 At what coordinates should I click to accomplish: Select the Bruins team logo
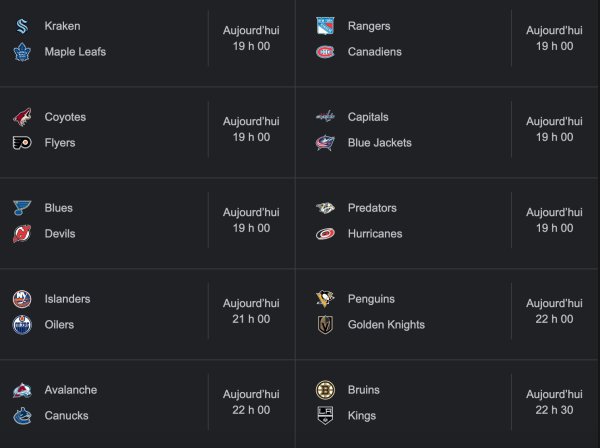(x=325, y=390)
